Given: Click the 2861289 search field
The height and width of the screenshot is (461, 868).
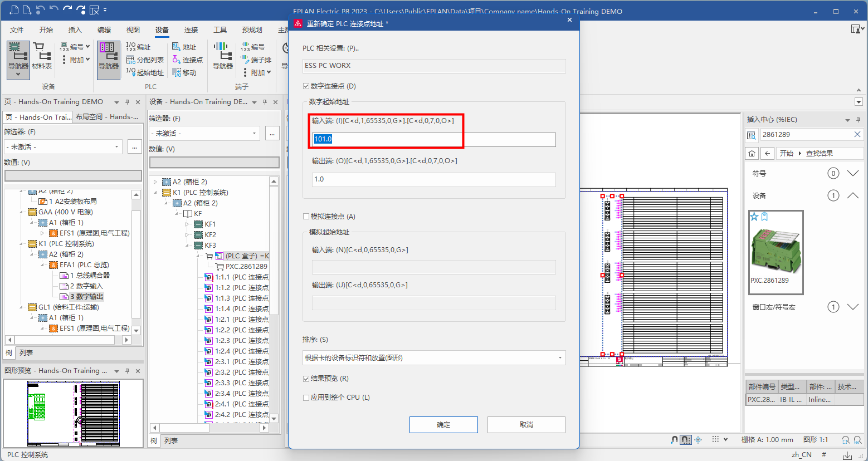Looking at the screenshot, I should [806, 135].
